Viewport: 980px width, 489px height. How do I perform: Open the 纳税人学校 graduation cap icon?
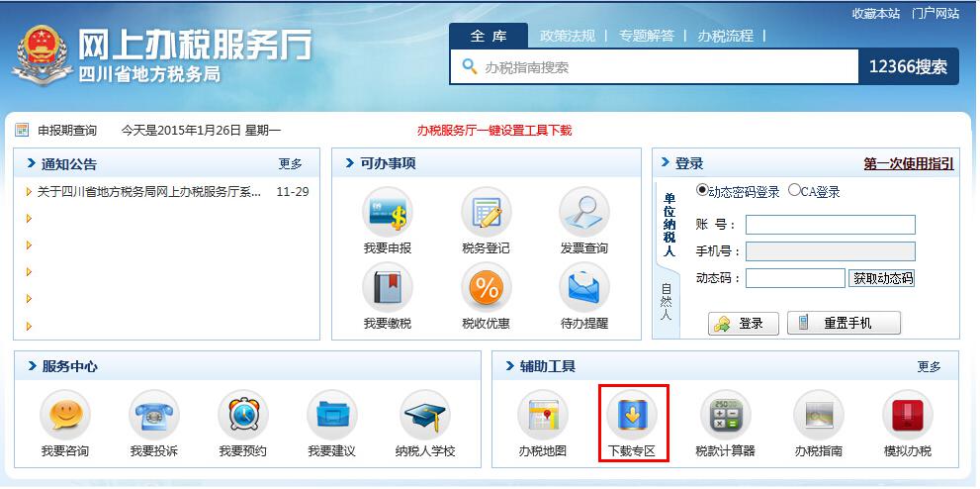(x=425, y=415)
